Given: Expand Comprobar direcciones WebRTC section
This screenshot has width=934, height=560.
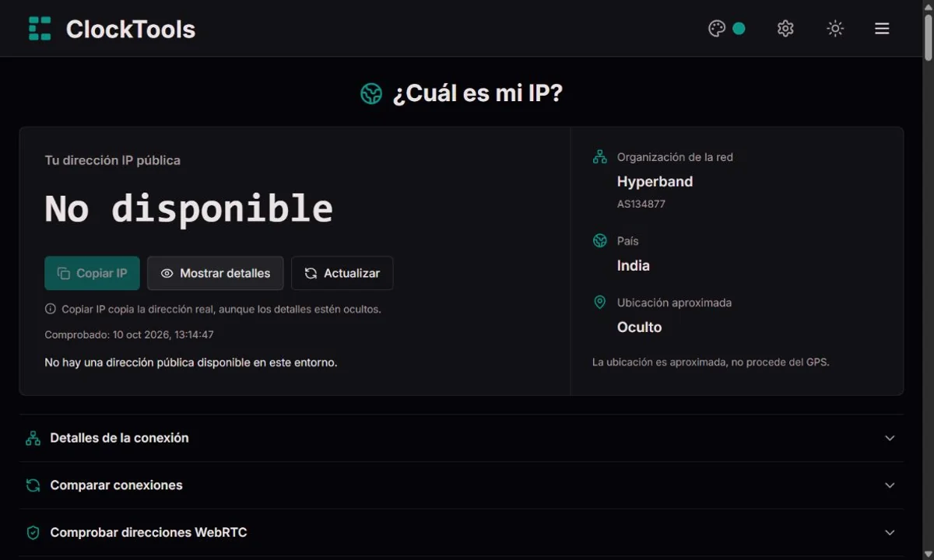Looking at the screenshot, I should (x=462, y=533).
